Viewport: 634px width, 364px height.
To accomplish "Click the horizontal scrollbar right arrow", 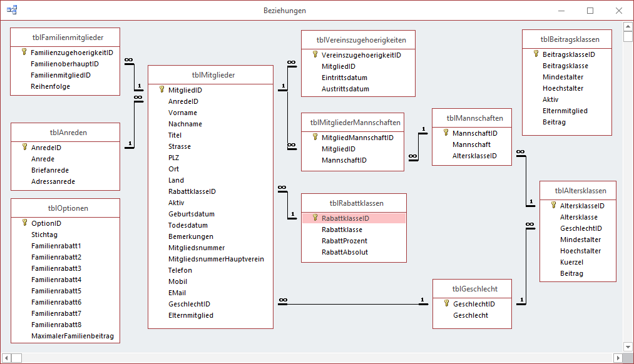I will (618, 358).
